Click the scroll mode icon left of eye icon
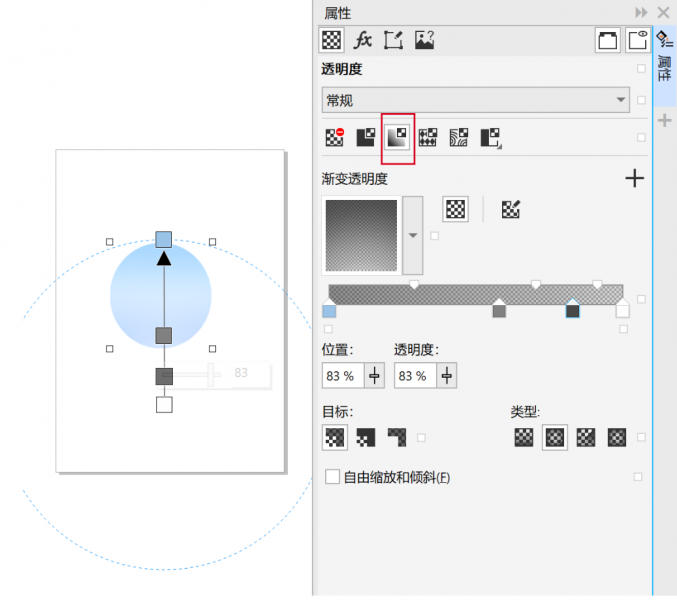The image size is (677, 600). (x=607, y=41)
